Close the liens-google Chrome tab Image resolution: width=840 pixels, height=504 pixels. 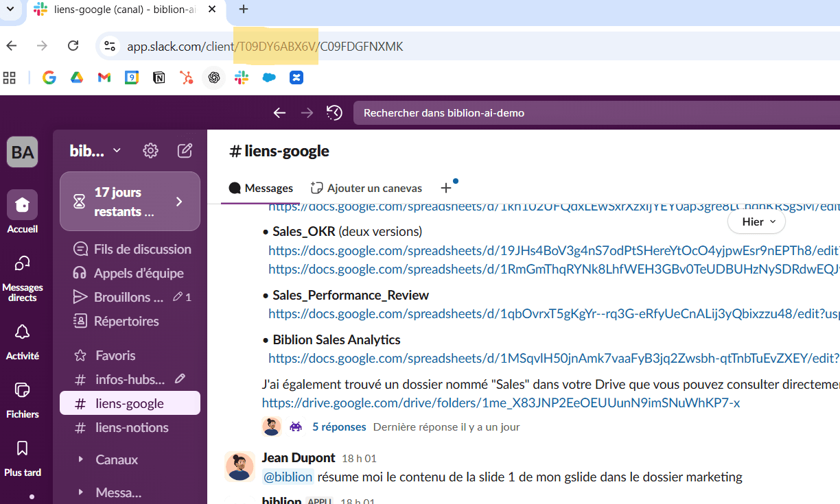tap(213, 10)
